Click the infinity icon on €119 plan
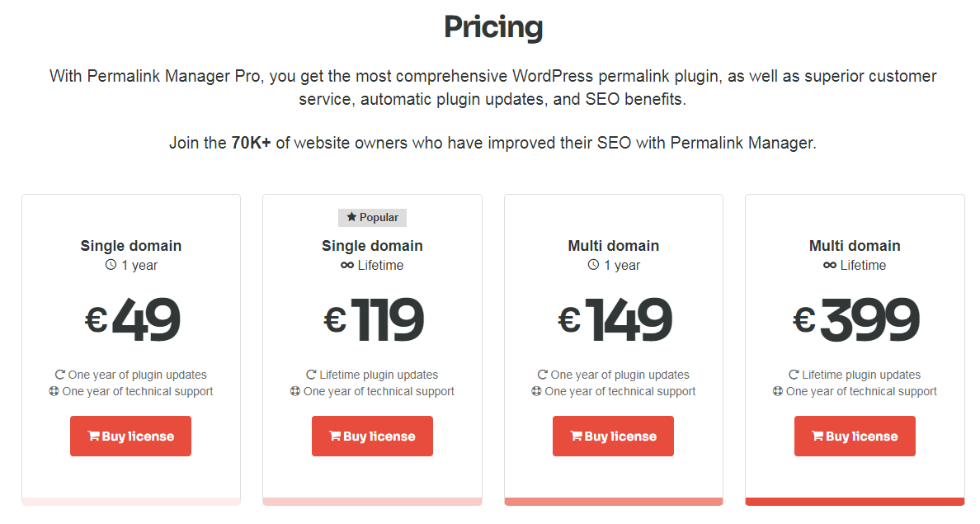The image size is (980, 524). 347,266
